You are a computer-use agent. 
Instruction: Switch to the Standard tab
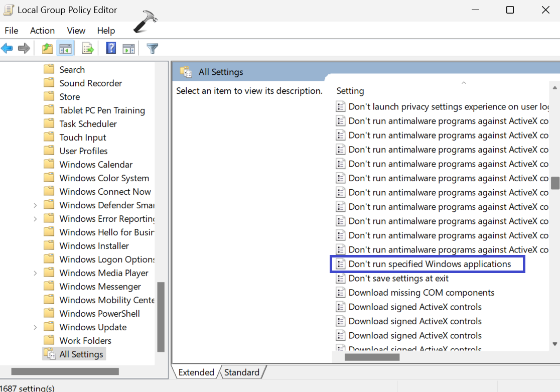click(242, 372)
